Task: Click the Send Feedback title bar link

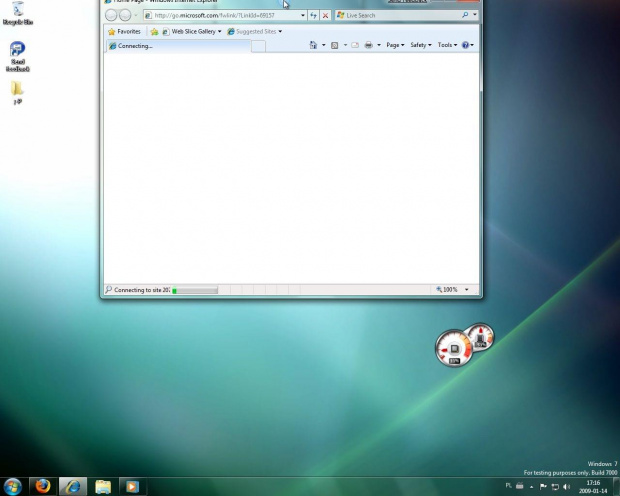Action: [407, 1]
